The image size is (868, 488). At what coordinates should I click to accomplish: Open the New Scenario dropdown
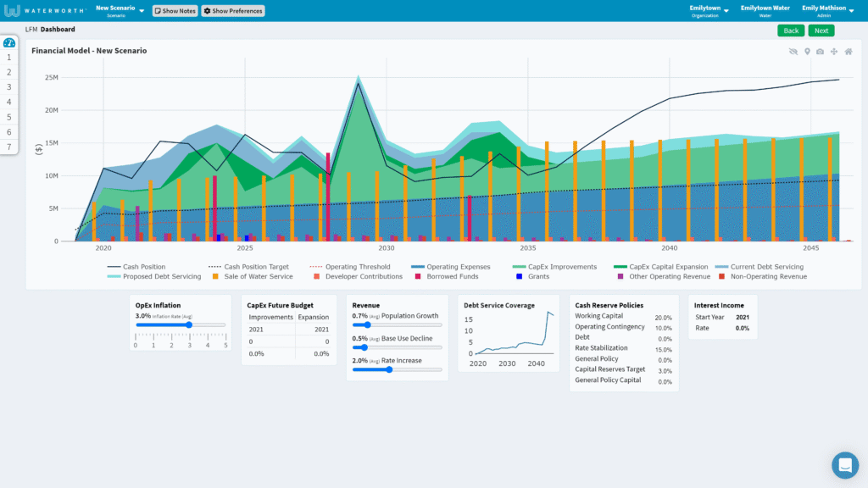120,10
